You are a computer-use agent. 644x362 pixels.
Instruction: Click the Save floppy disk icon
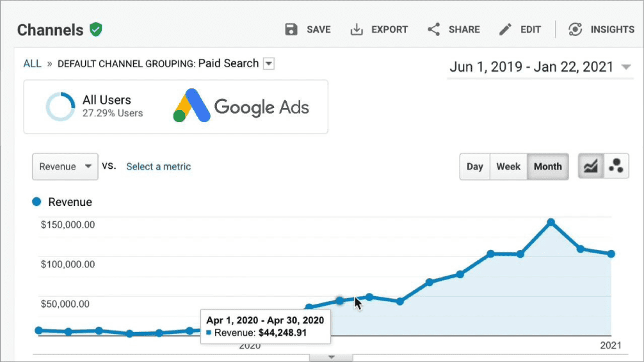291,29
